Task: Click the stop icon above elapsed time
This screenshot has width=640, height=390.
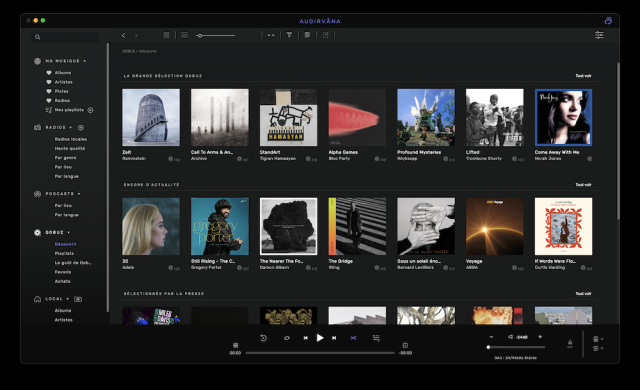Action: tap(235, 346)
